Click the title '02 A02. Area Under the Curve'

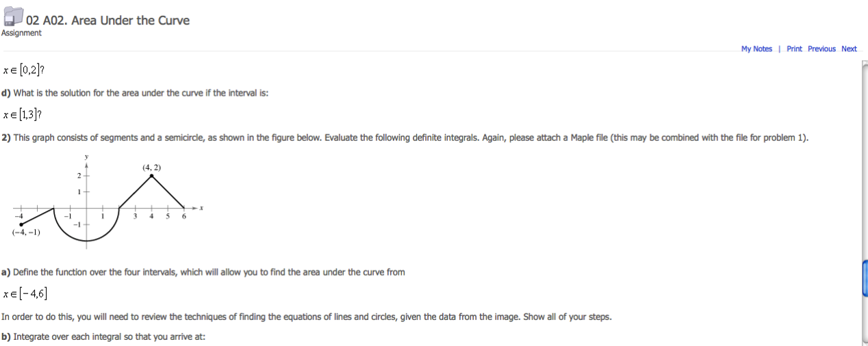tap(107, 21)
